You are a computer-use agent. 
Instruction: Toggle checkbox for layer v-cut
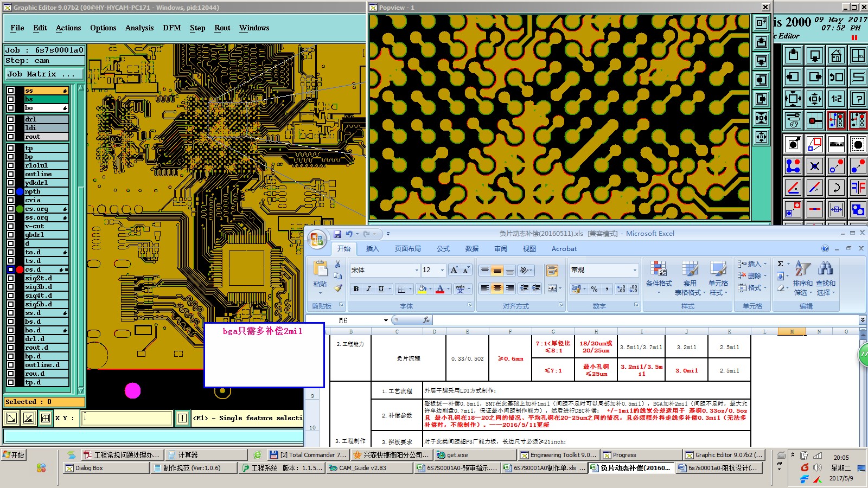(x=11, y=226)
